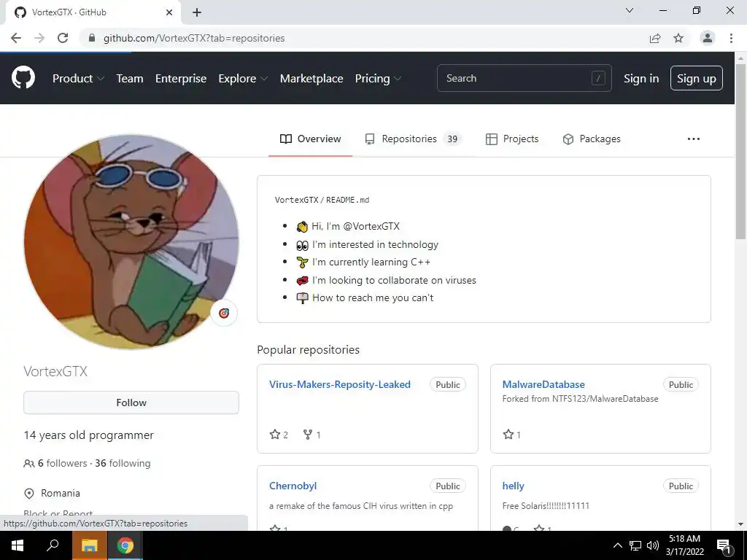Click the padlock site info icon
Image resolution: width=747 pixels, height=560 pixels.
[93, 38]
